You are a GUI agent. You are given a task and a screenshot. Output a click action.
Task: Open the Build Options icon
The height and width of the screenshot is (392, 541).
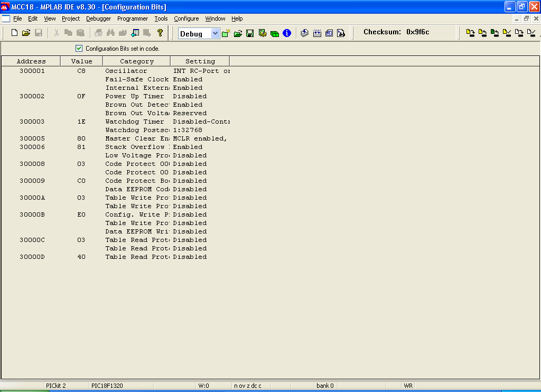262,33
